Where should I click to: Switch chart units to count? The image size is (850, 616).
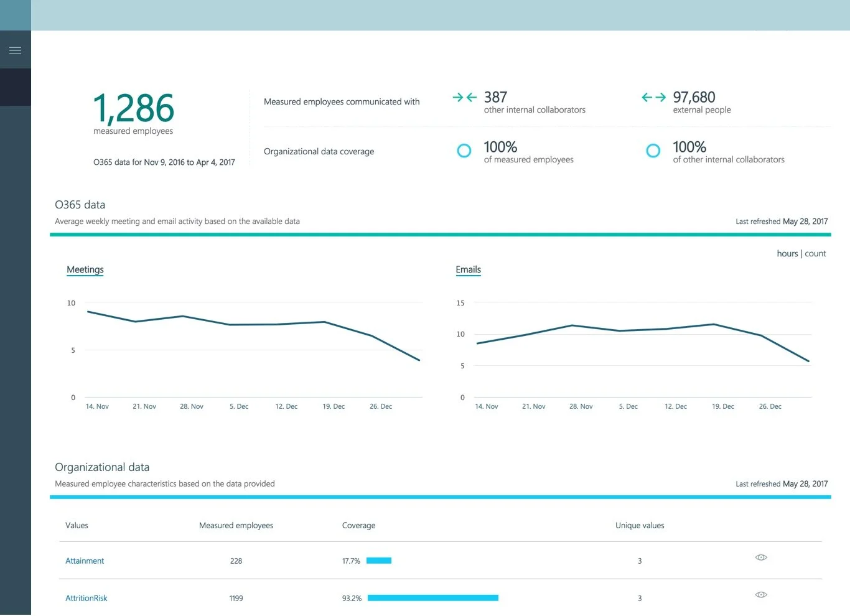(x=816, y=253)
